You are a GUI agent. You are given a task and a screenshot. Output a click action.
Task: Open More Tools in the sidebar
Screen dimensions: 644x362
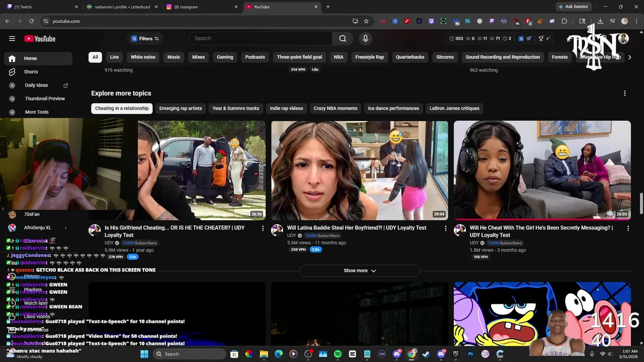pos(38,112)
